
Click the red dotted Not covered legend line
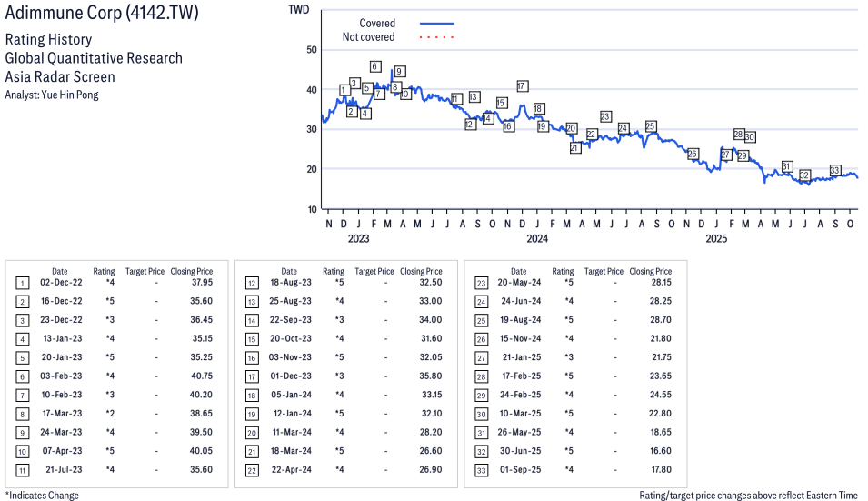tap(436, 37)
